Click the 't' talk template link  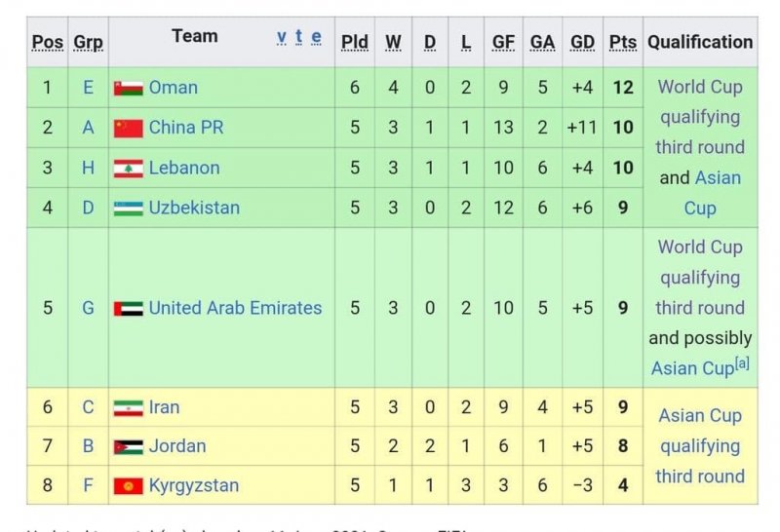tap(299, 37)
